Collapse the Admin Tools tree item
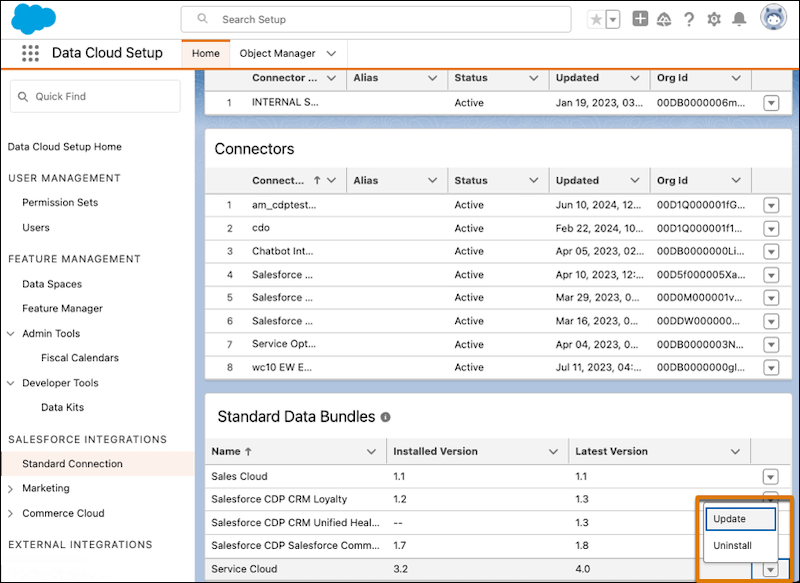Screen dimensions: 800x583 tap(12, 334)
